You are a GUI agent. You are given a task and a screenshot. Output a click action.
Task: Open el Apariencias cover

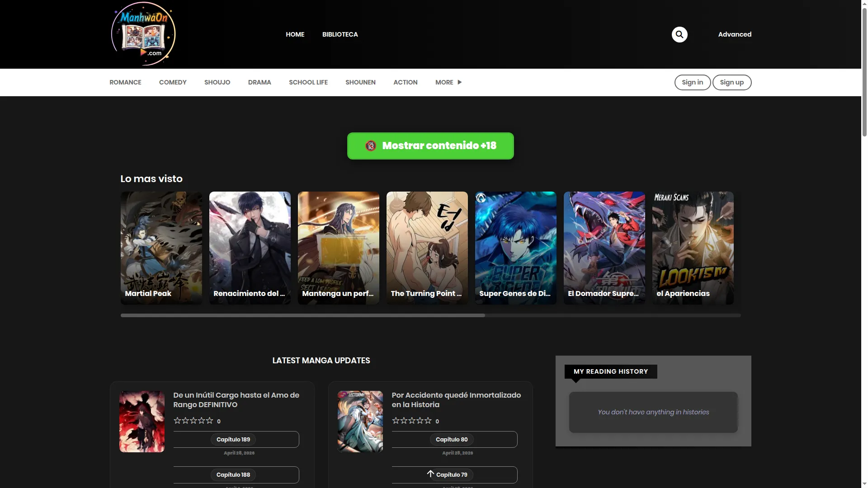tap(693, 248)
